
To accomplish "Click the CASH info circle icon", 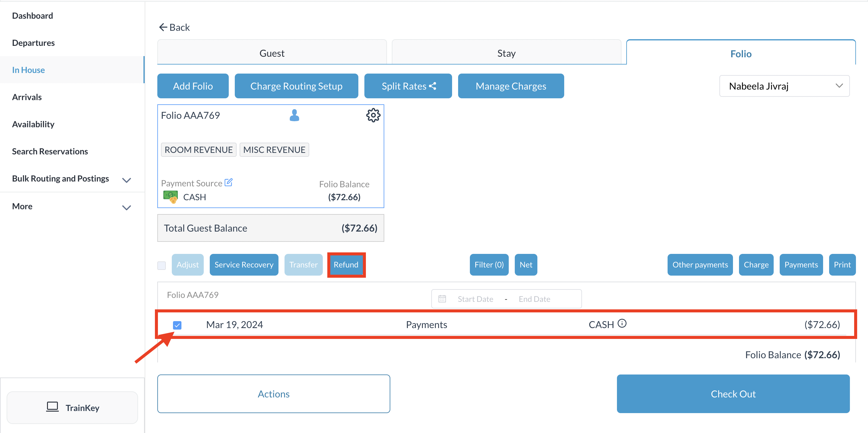I will (x=622, y=324).
